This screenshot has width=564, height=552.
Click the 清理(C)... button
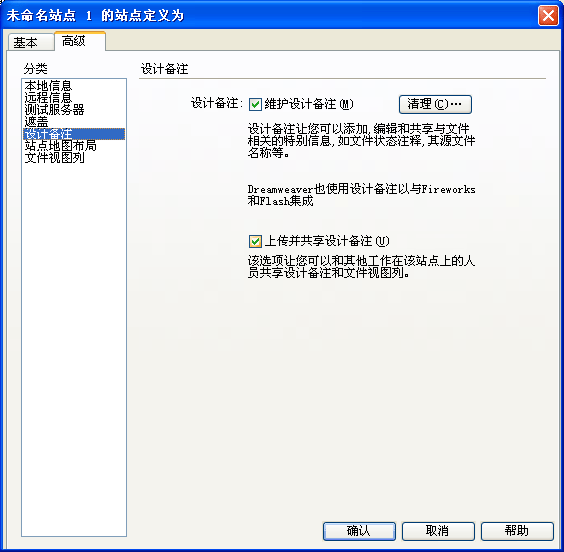(435, 104)
